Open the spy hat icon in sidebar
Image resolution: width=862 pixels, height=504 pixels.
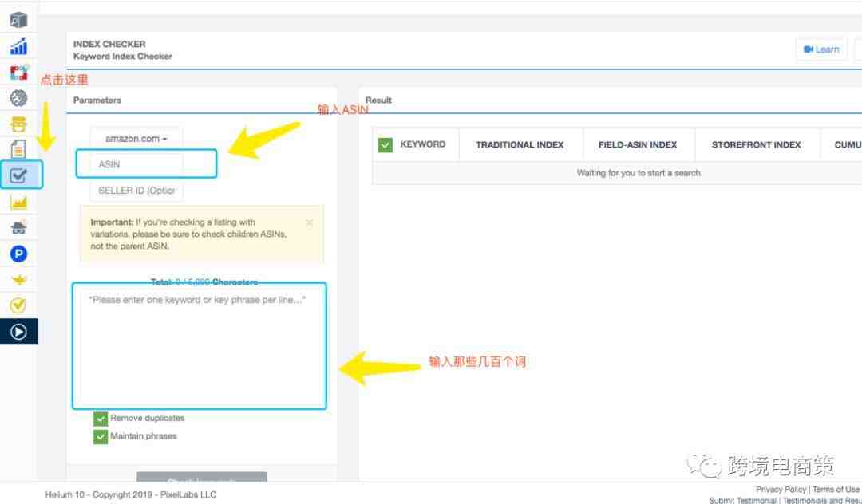coord(18,227)
